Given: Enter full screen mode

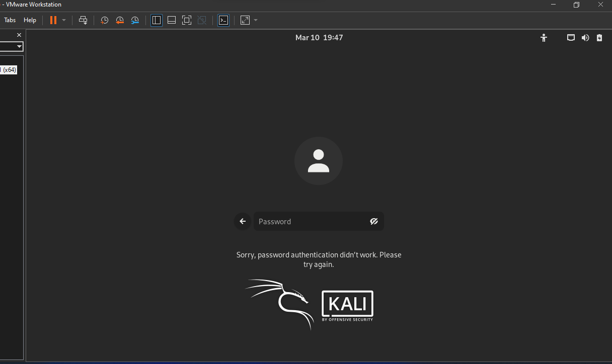Looking at the screenshot, I should (x=187, y=20).
